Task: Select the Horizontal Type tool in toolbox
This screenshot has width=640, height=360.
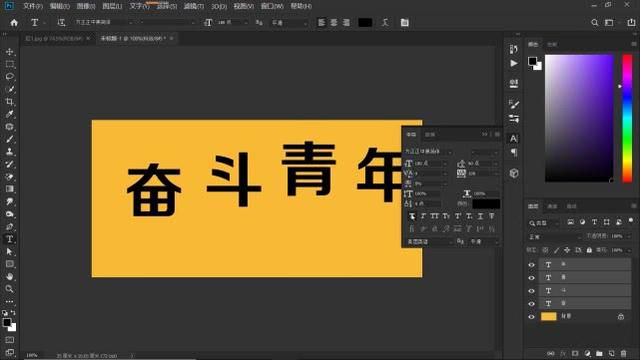Action: pyautogui.click(x=10, y=239)
